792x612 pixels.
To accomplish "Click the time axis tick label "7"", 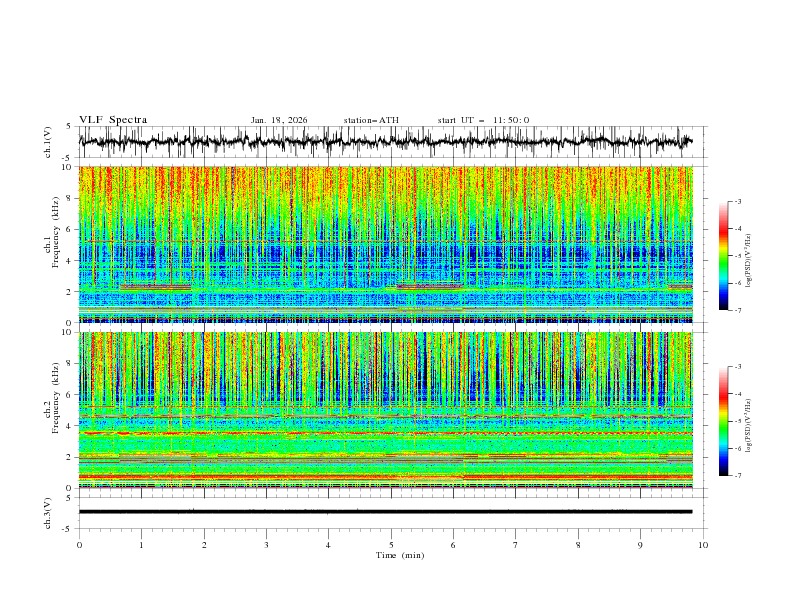I will pyautogui.click(x=516, y=545).
